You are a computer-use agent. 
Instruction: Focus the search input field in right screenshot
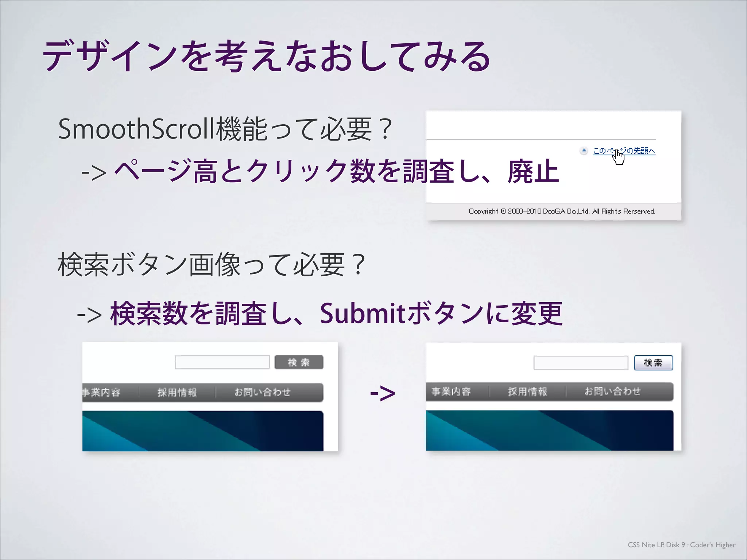tap(581, 363)
